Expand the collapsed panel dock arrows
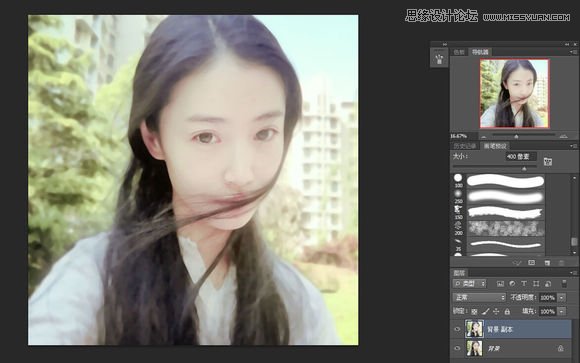 (x=444, y=44)
